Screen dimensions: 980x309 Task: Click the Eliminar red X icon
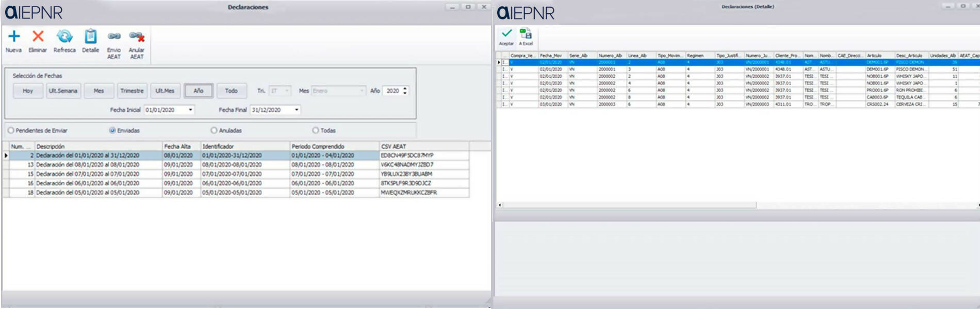[x=38, y=37]
